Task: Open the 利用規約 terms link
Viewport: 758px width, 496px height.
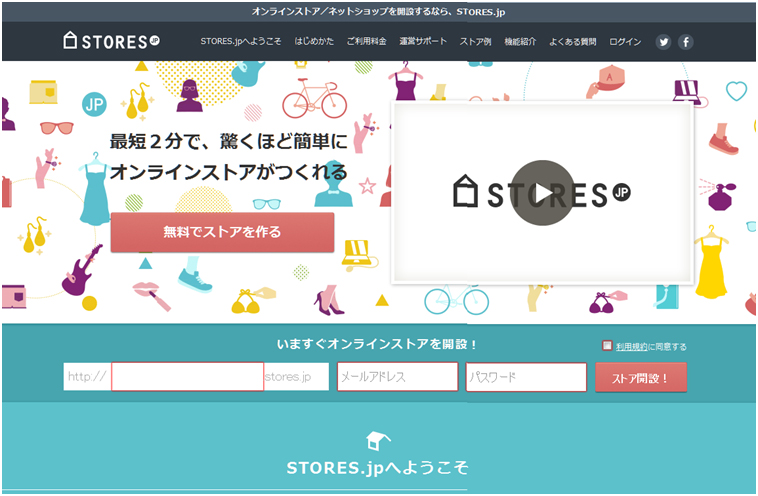Action: pyautogui.click(x=631, y=347)
